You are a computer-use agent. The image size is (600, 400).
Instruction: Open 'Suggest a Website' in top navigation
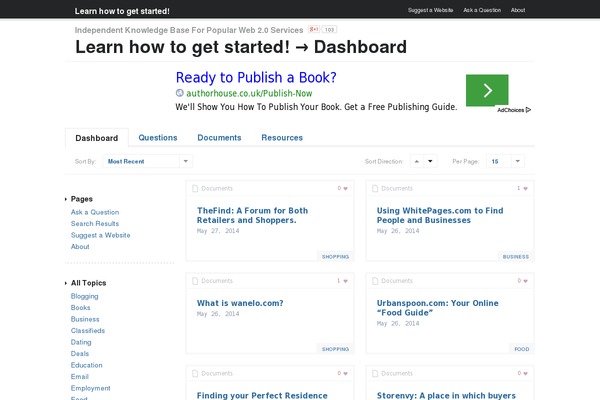pos(430,10)
